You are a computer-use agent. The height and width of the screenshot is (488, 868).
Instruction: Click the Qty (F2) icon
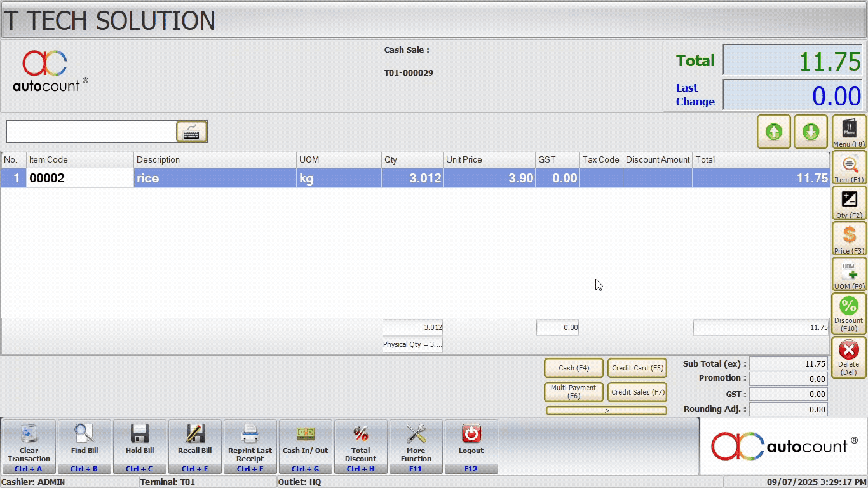tap(849, 203)
